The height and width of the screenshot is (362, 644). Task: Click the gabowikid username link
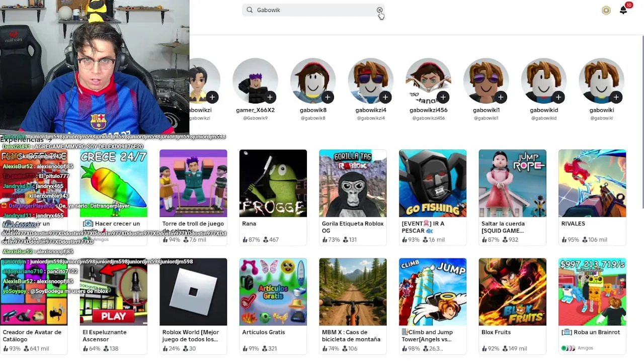[544, 110]
